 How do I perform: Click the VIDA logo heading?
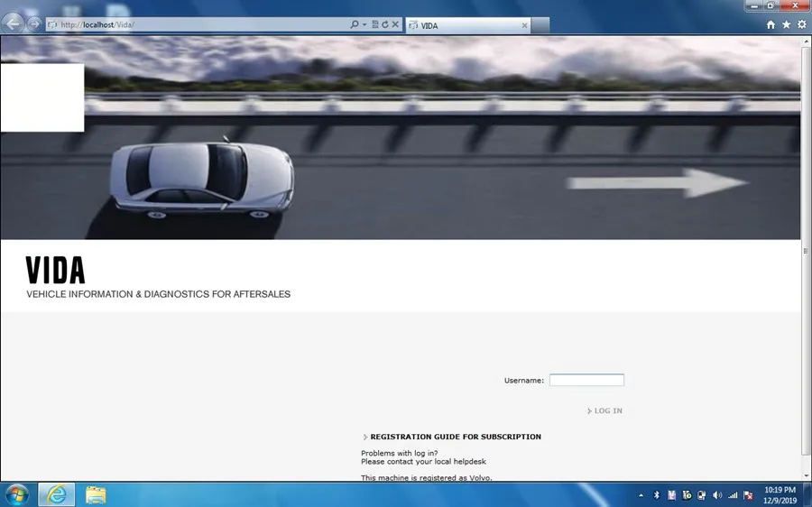click(x=55, y=270)
